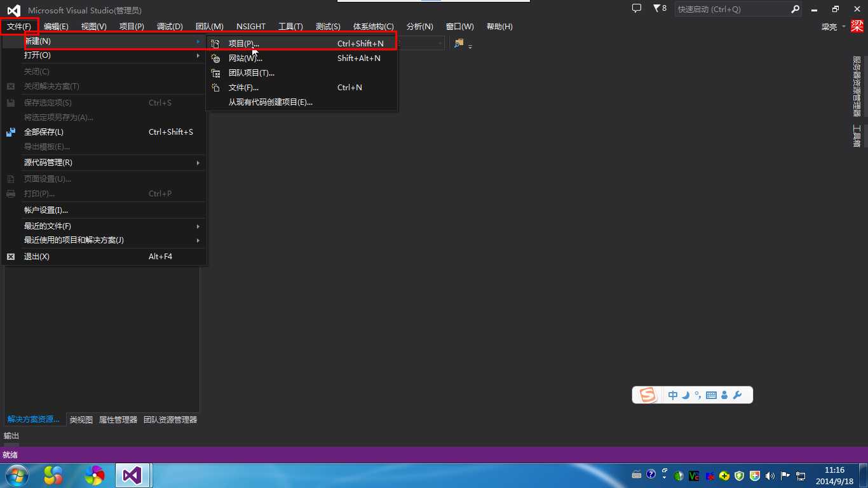
Task: Expand the 源代码管理(R) submenu
Action: pyautogui.click(x=104, y=163)
